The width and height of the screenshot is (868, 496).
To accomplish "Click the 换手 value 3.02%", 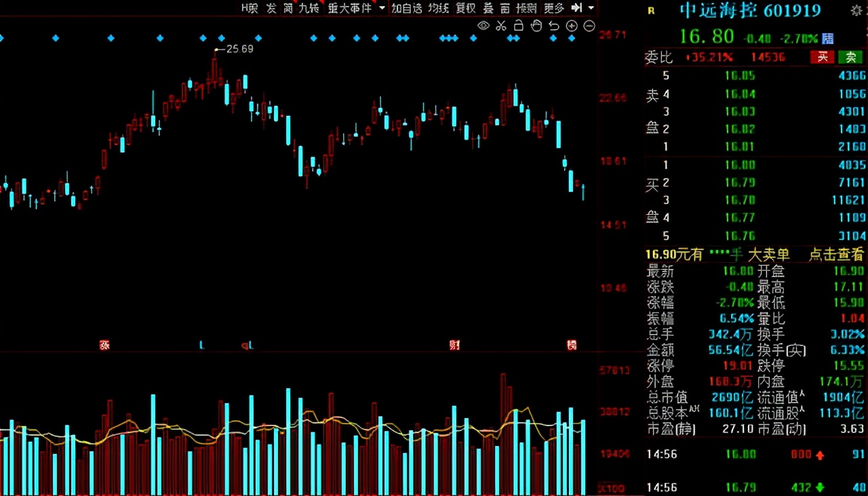I will click(x=848, y=334).
